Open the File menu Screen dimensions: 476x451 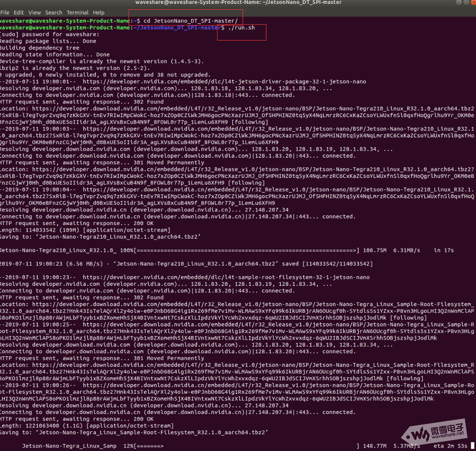tap(5, 12)
